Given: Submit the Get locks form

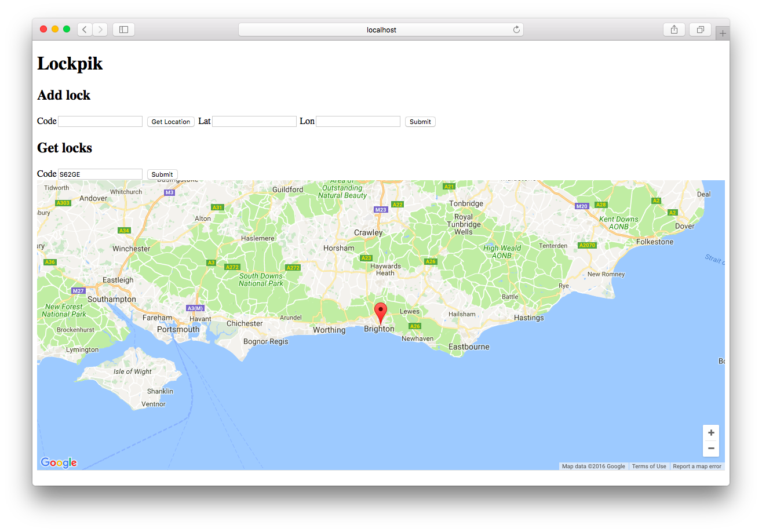Looking at the screenshot, I should [162, 174].
